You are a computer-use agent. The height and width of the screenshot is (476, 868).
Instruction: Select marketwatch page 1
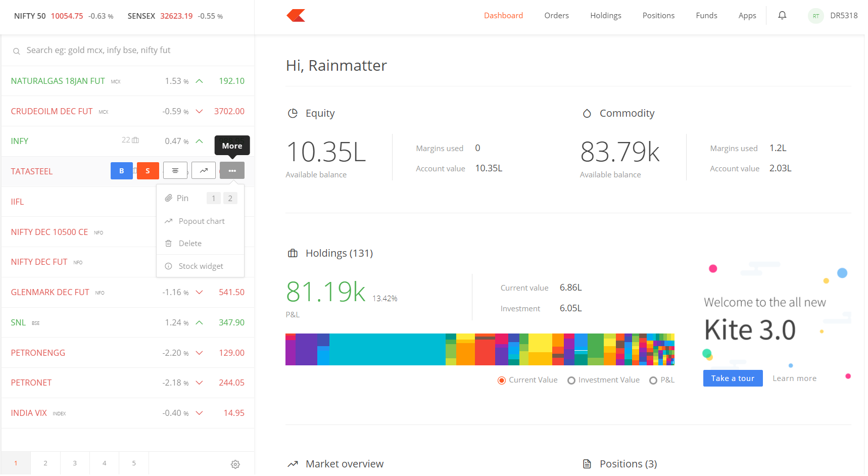[x=16, y=464]
